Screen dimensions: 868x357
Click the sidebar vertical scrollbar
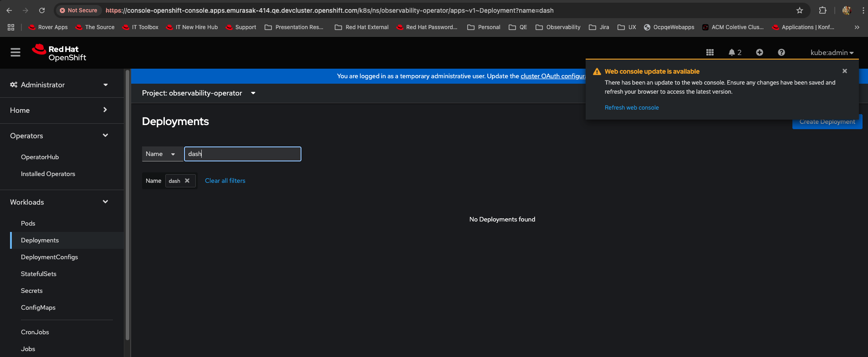[x=128, y=205]
